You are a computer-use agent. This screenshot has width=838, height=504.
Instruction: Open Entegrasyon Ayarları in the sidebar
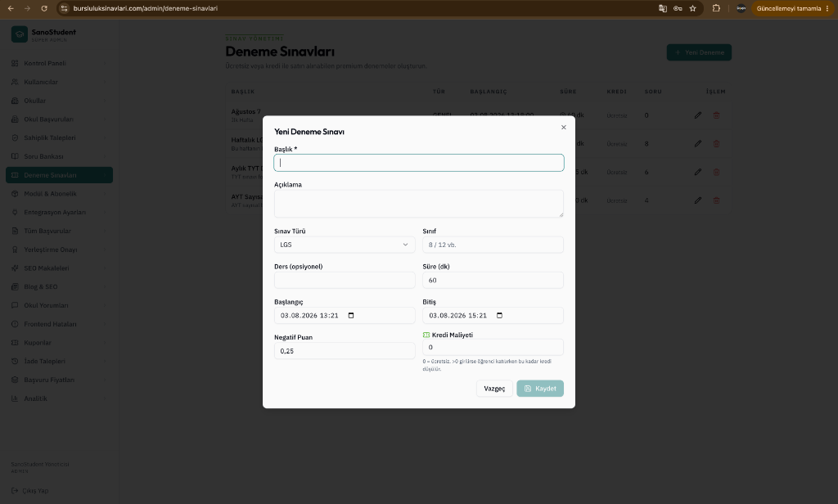[x=59, y=212]
